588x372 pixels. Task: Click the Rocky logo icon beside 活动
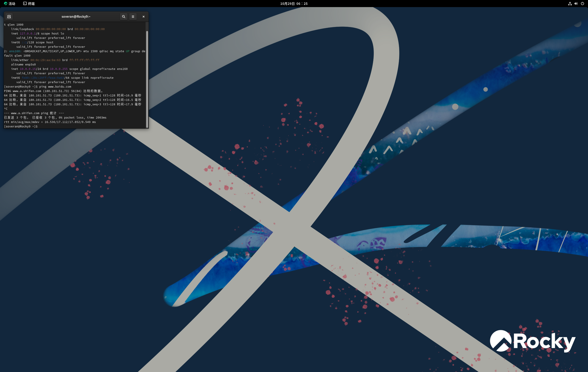[x=5, y=4]
